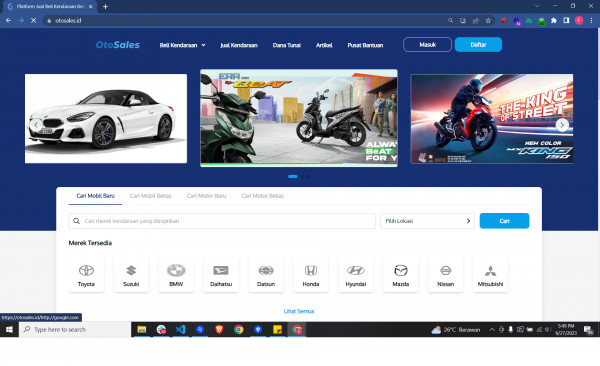Select the second carousel indicator dot

tap(302, 176)
